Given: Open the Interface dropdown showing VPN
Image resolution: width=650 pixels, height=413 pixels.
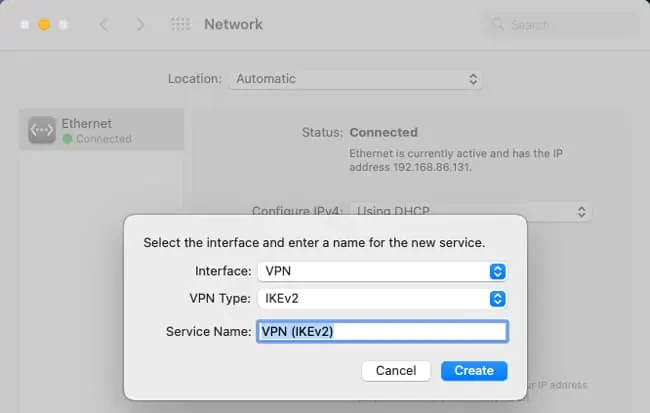Looking at the screenshot, I should point(381,271).
